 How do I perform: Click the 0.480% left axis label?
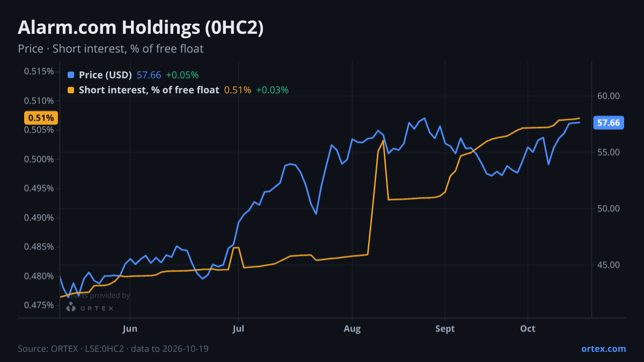click(x=39, y=276)
